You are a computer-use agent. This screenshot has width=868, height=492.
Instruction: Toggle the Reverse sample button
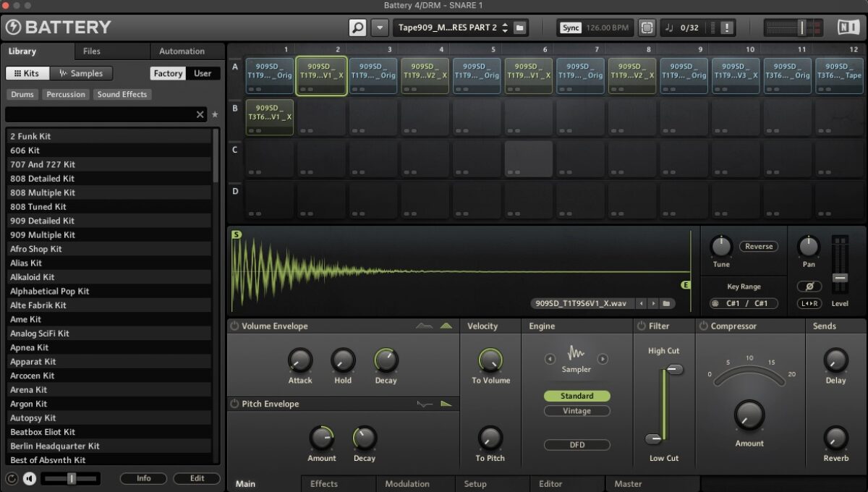tap(759, 247)
